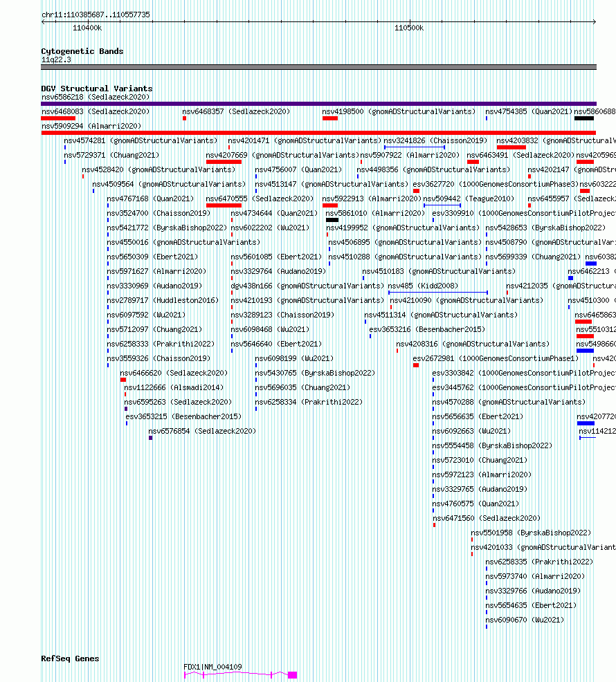This screenshot has height=682, width=616.
Task: Click nsv4767168 (Quan2021) label
Action: [150, 199]
